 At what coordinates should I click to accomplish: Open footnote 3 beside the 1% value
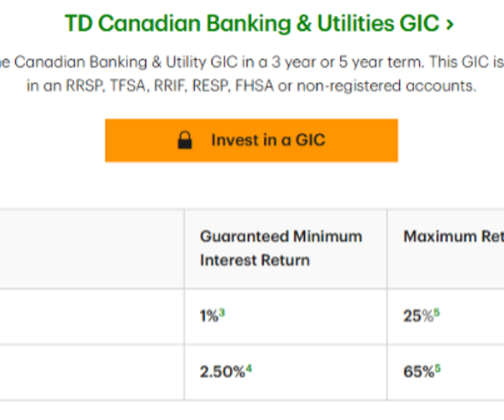point(222,313)
